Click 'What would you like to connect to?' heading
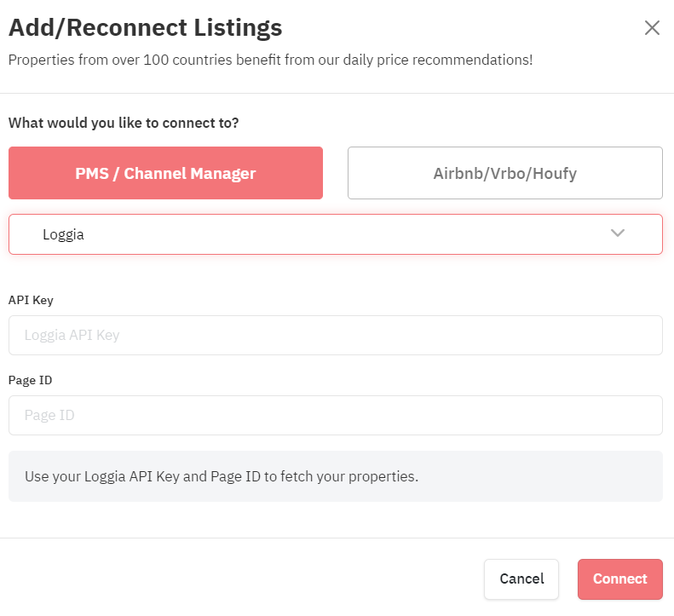The image size is (674, 616). [x=124, y=123]
